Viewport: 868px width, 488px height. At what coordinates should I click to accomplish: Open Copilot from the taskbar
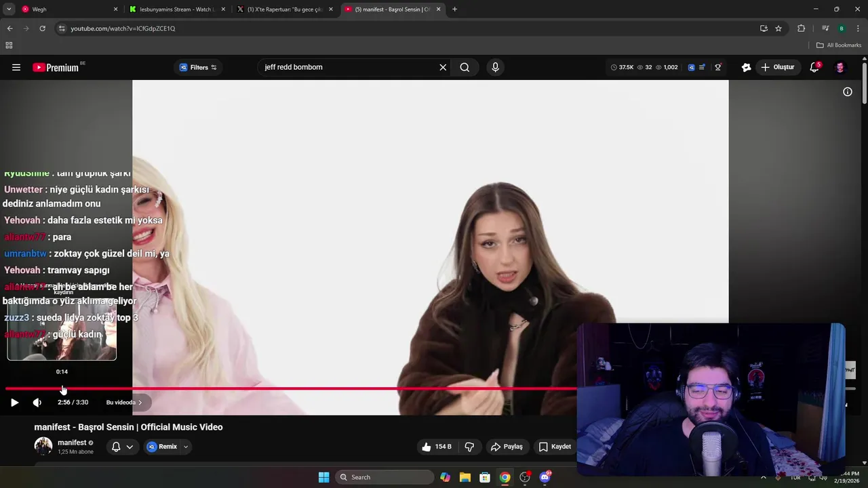[x=445, y=477]
